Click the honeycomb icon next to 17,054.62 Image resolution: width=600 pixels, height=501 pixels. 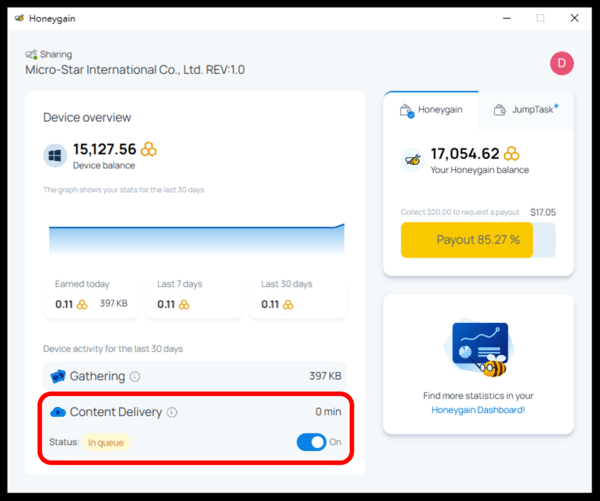[x=512, y=154]
